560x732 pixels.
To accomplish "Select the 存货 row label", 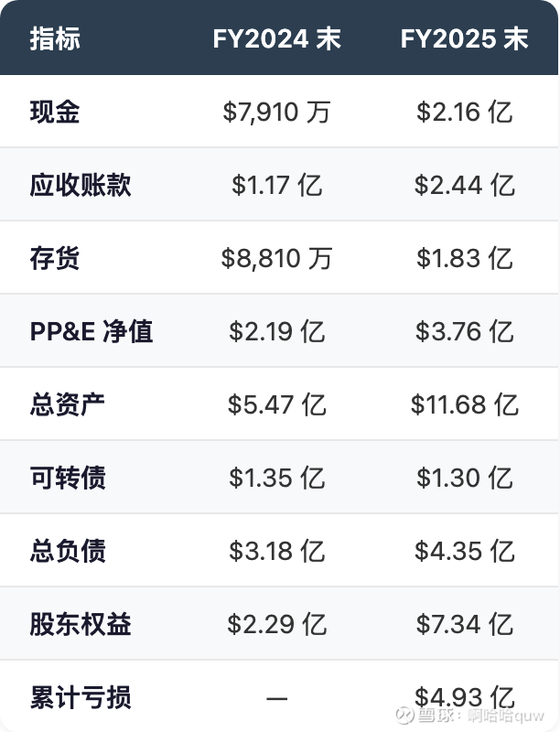I will (55, 258).
